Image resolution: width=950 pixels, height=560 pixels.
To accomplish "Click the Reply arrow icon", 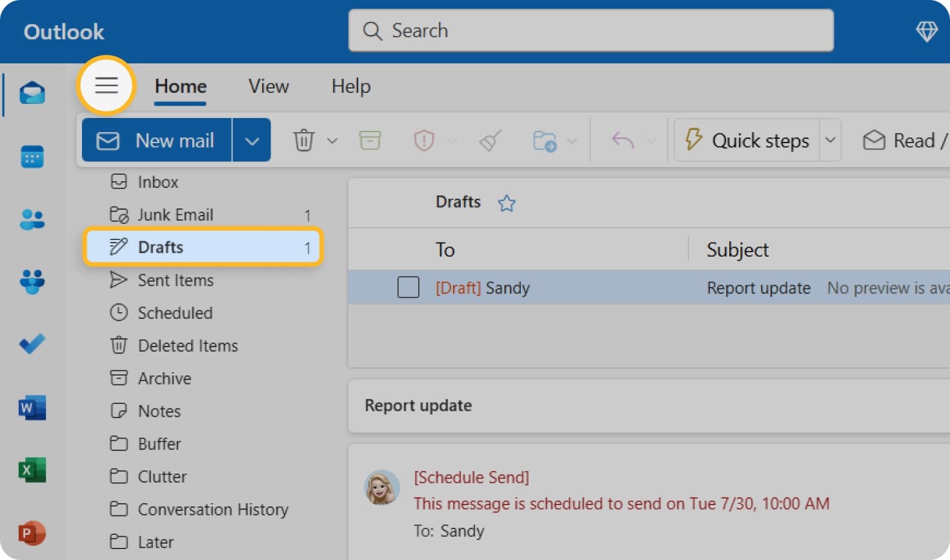I will 623,140.
